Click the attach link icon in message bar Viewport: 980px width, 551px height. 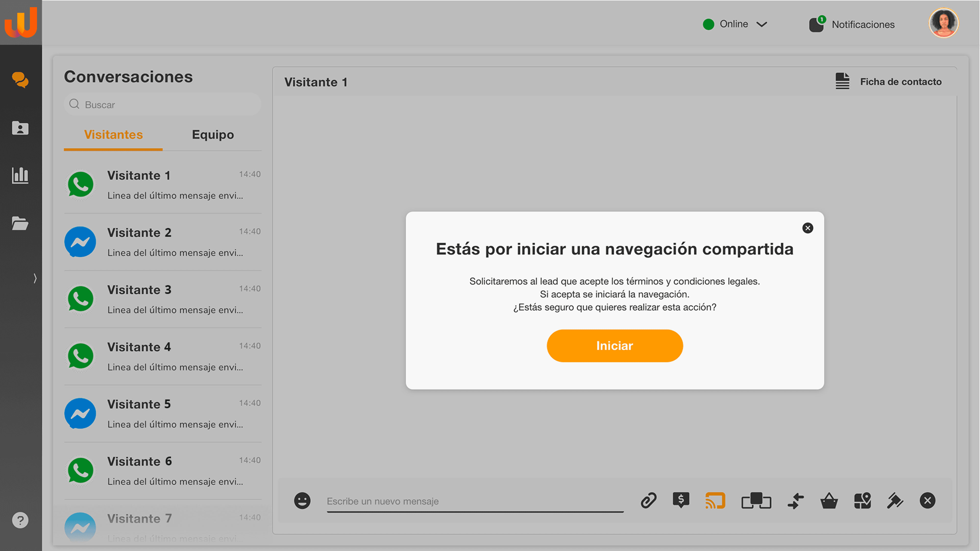point(648,500)
